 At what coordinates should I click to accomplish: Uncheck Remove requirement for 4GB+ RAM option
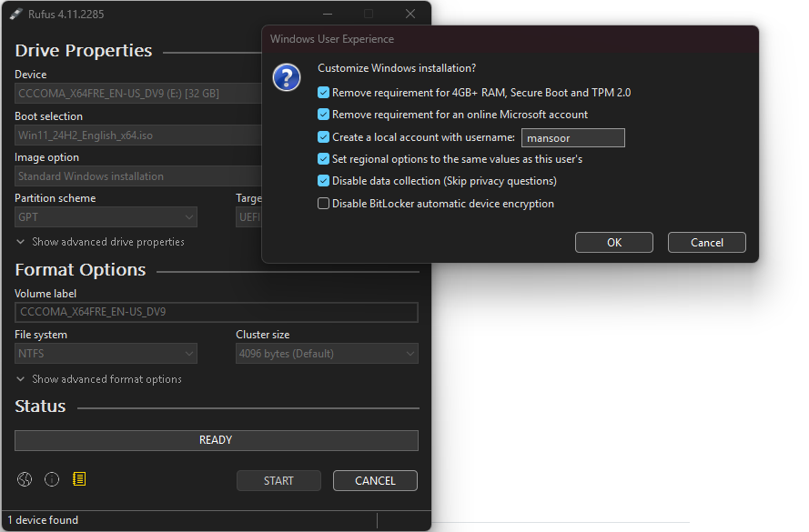click(x=323, y=93)
